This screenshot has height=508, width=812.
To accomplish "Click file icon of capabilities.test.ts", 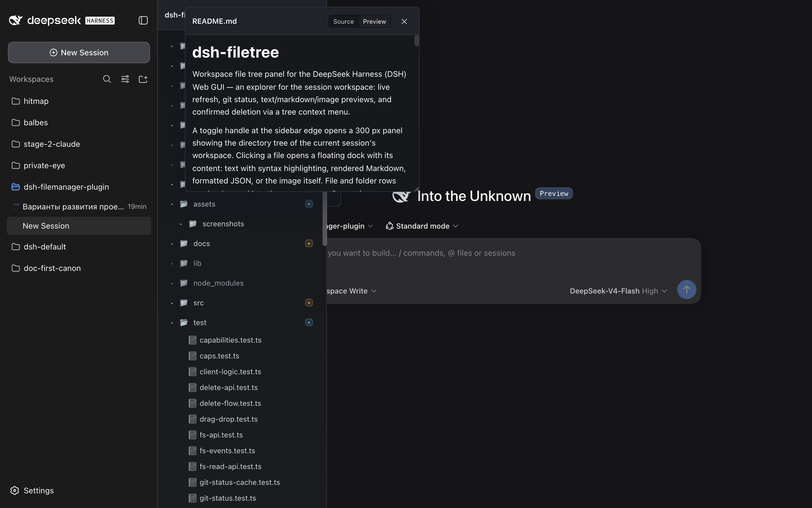I will [193, 340].
